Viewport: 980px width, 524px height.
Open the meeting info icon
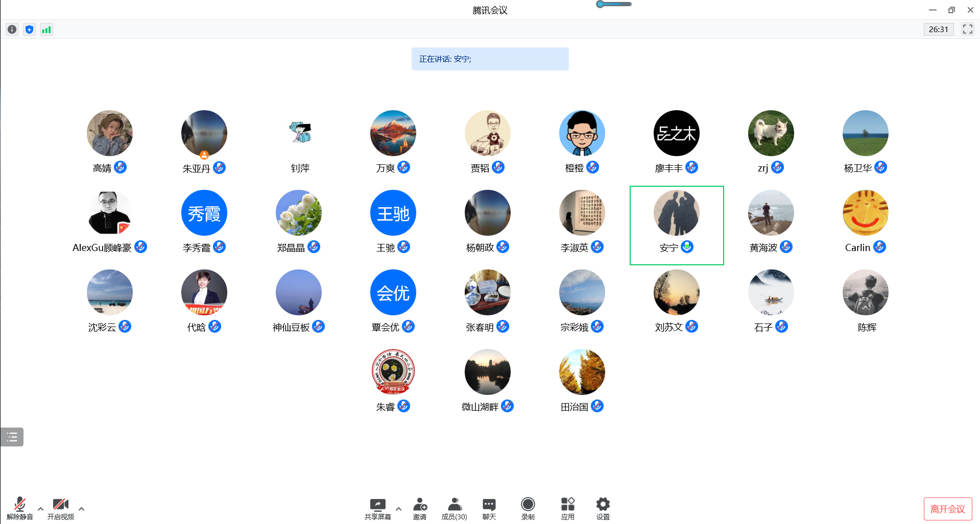click(12, 30)
